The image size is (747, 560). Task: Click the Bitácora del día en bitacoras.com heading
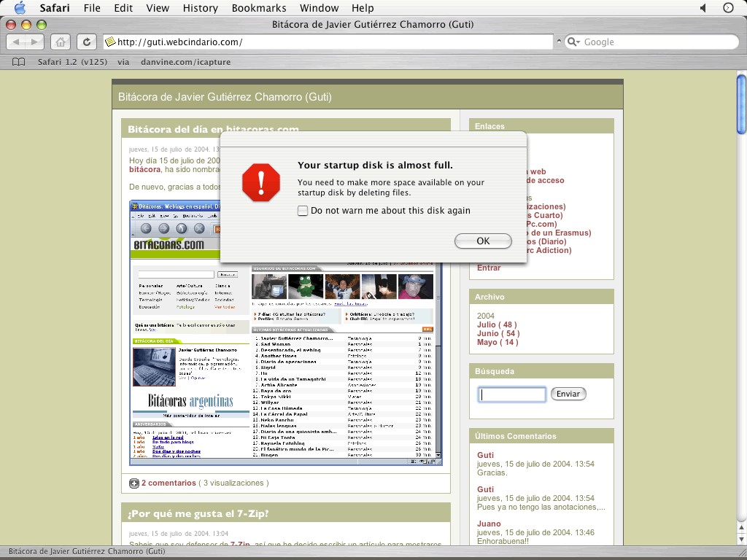(214, 129)
